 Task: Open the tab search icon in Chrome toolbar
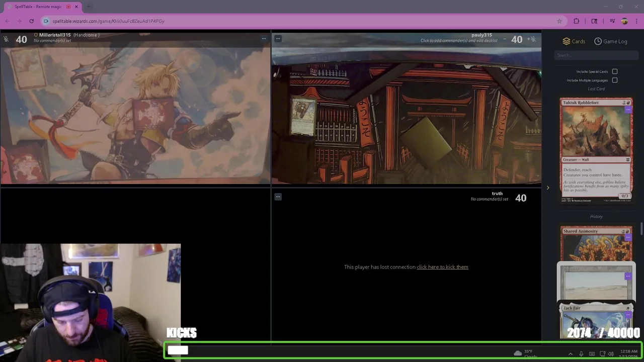pos(594,21)
